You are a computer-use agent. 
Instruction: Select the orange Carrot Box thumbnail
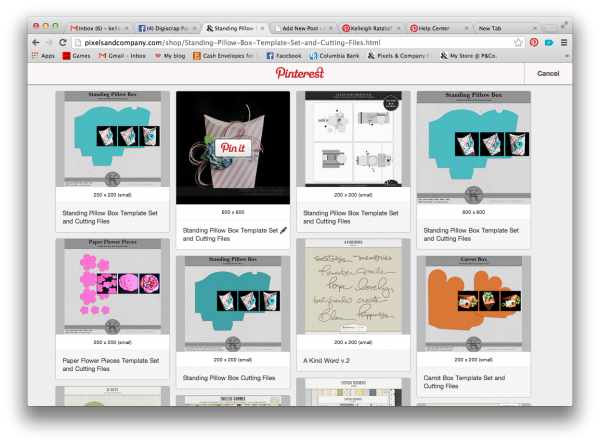point(474,304)
